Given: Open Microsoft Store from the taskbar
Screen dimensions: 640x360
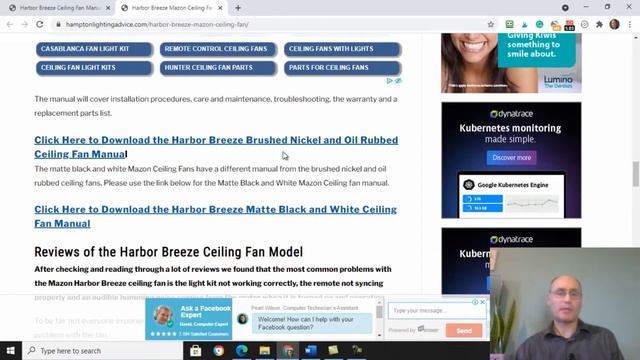Looking at the screenshot, I should (x=196, y=351).
